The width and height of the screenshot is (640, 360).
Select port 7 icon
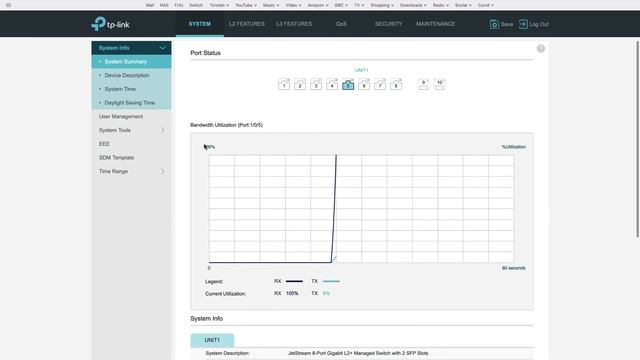(x=380, y=84)
